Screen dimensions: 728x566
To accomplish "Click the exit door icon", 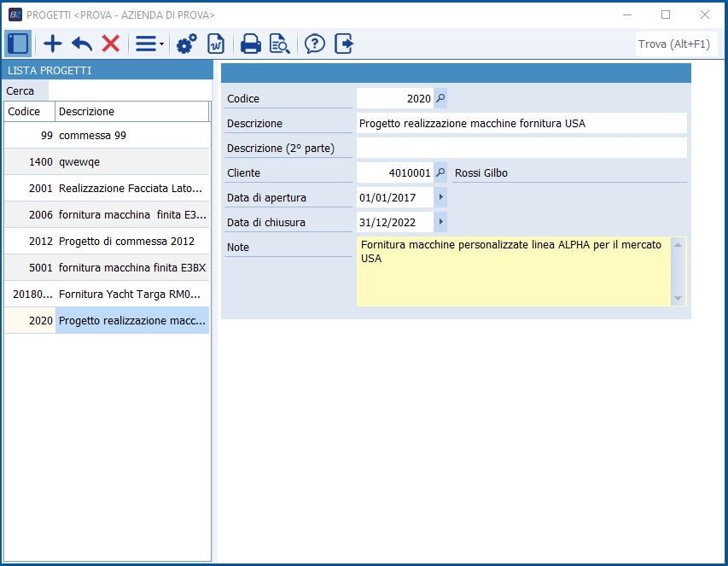I will pyautogui.click(x=344, y=44).
